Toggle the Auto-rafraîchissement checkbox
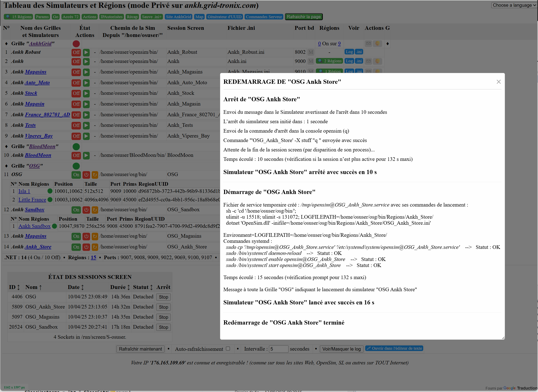The height and width of the screenshot is (392, 538). (228, 349)
